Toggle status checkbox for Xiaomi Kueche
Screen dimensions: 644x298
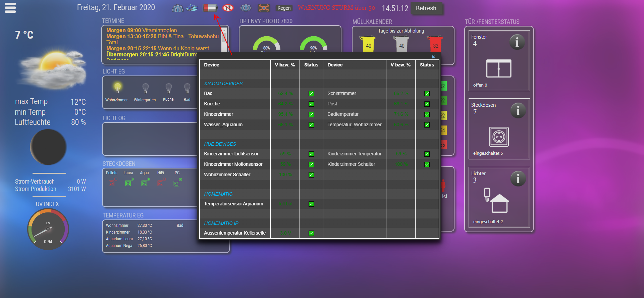coord(311,104)
